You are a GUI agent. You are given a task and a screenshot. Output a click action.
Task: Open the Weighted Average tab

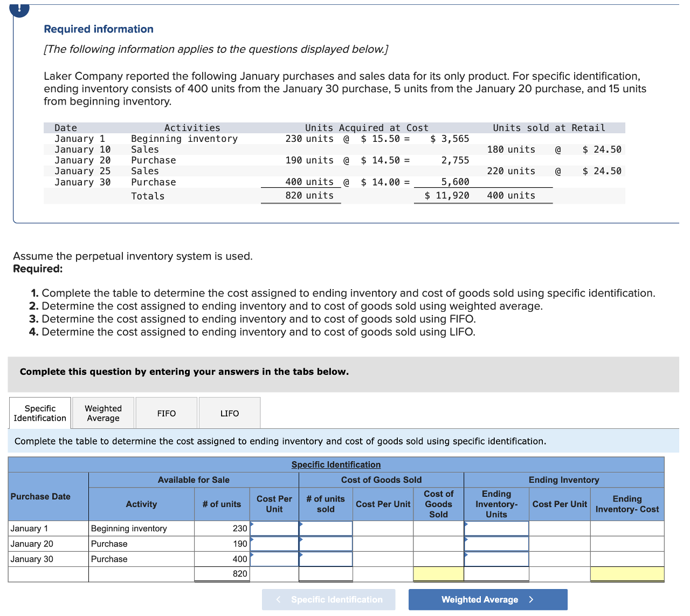tap(103, 413)
